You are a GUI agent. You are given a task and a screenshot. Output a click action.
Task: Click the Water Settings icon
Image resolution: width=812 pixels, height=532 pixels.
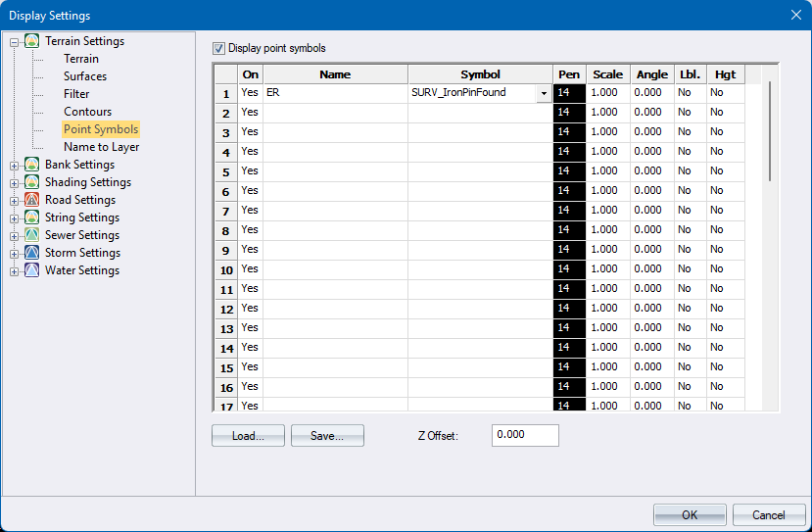[32, 270]
